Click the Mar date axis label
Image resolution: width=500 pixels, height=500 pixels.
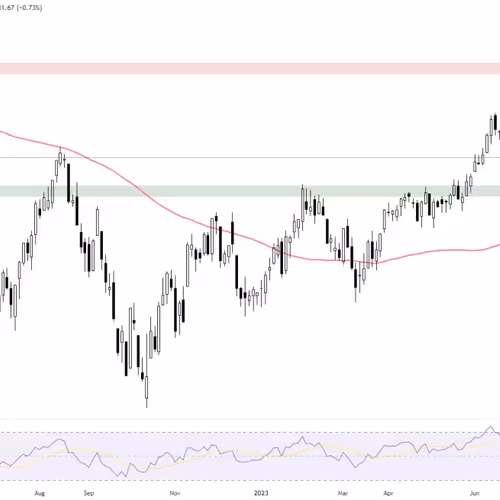(343, 493)
